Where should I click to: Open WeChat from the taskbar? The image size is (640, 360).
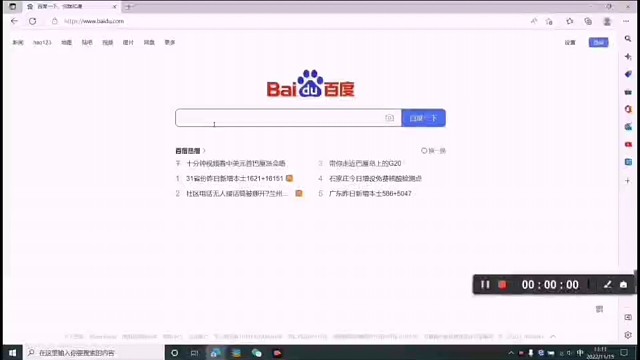coord(257,353)
